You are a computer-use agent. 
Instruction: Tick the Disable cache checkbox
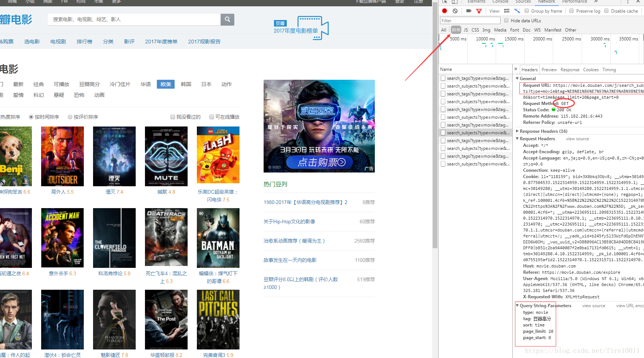pyautogui.click(x=606, y=11)
